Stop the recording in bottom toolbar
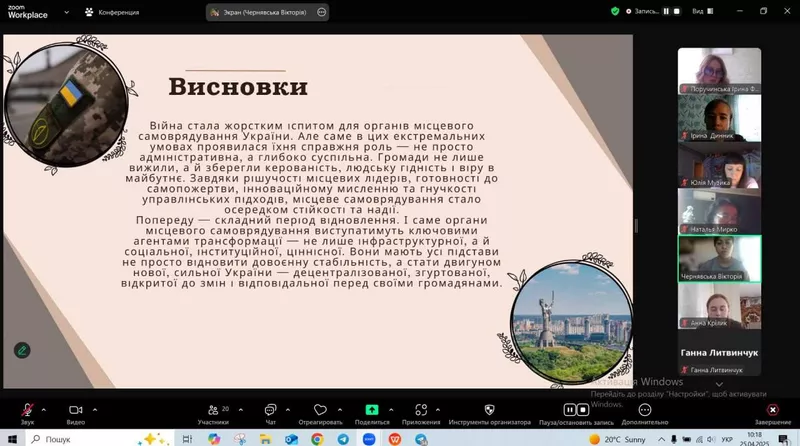800x446 pixels. (x=583, y=410)
